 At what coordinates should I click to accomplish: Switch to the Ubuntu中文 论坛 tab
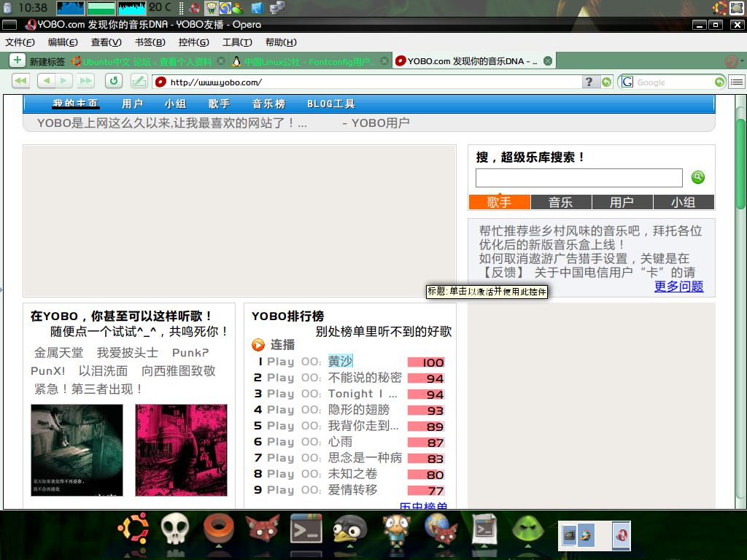[147, 61]
